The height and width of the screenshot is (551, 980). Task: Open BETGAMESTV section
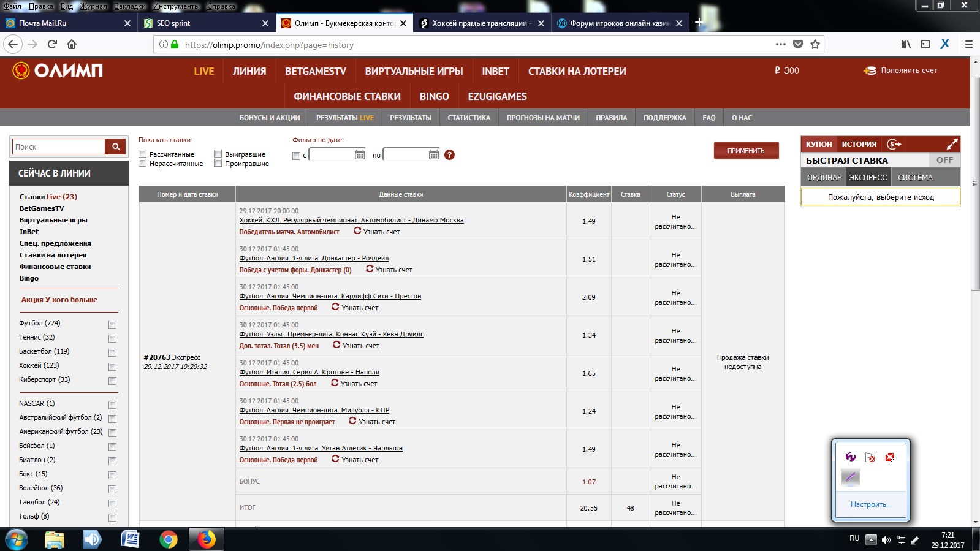(x=316, y=71)
